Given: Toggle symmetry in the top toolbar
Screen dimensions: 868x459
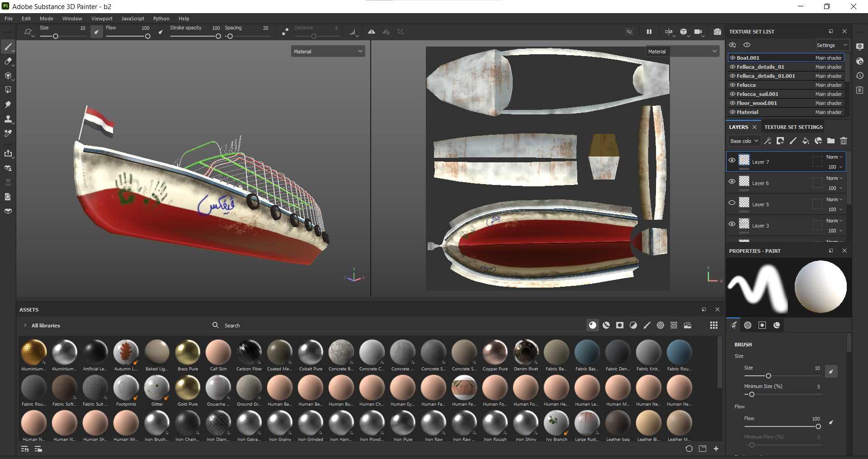Looking at the screenshot, I should tap(371, 32).
